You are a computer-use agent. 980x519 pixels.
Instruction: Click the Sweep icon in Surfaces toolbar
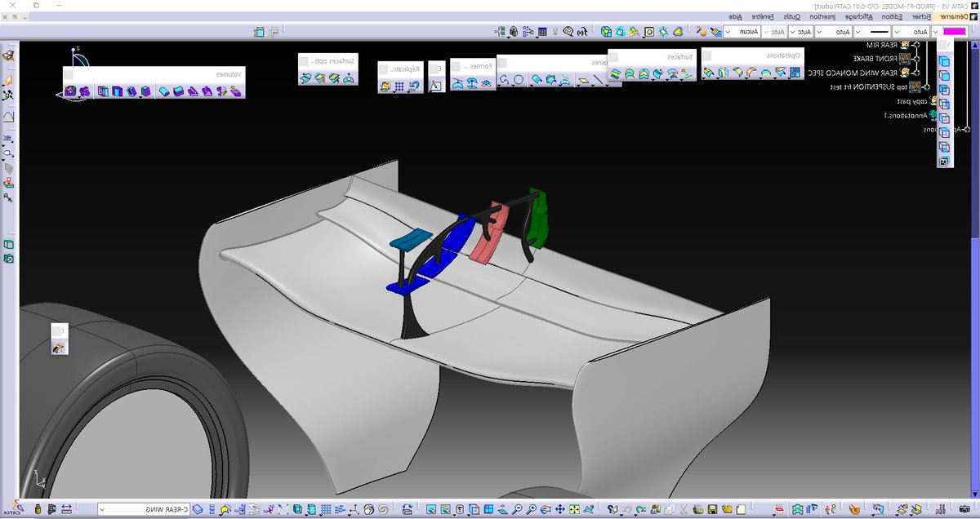(657, 73)
